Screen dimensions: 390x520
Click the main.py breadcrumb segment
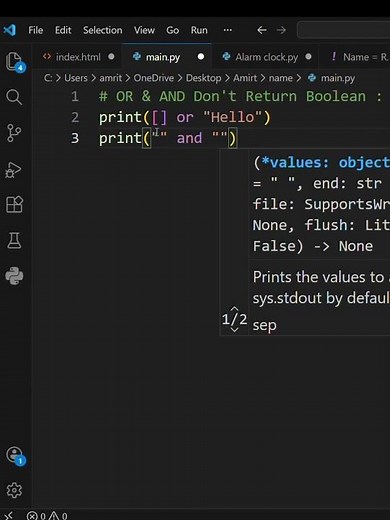tap(332, 78)
